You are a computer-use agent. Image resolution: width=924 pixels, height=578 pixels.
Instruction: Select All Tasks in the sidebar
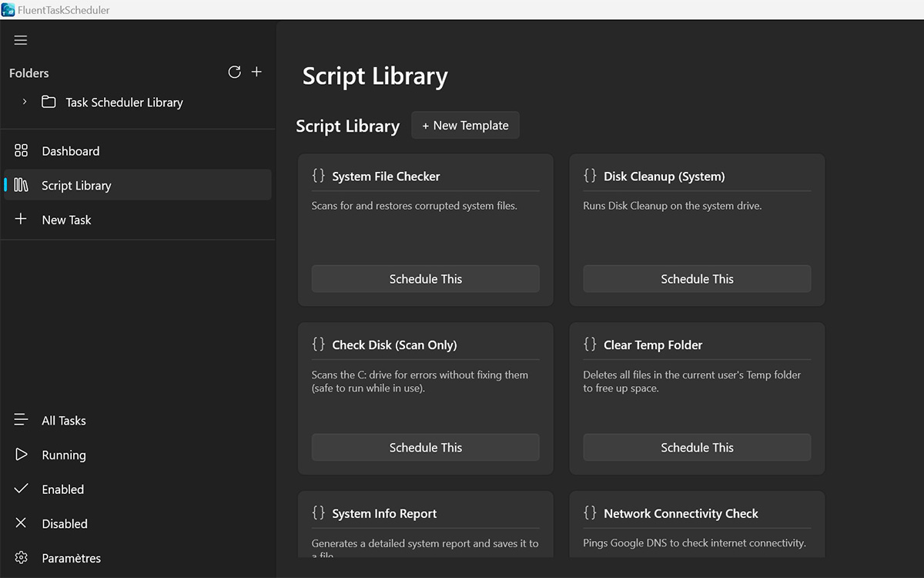(x=63, y=420)
